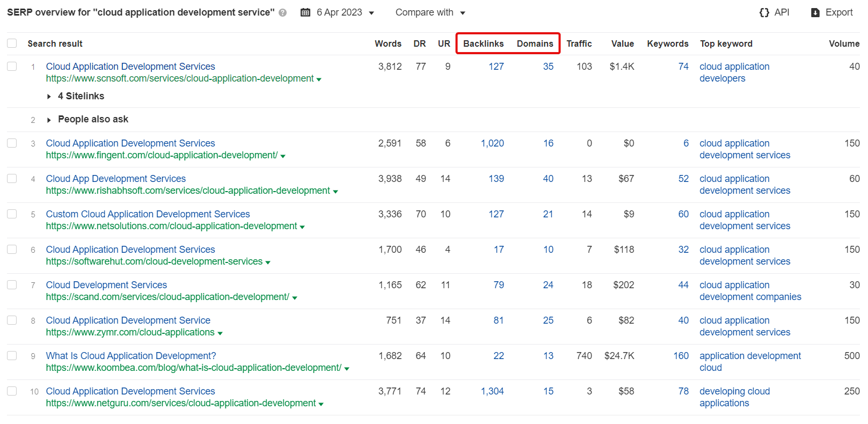Screen dimensions: 868x424
Task: Toggle the select-all checkbox in header
Action: [x=12, y=43]
